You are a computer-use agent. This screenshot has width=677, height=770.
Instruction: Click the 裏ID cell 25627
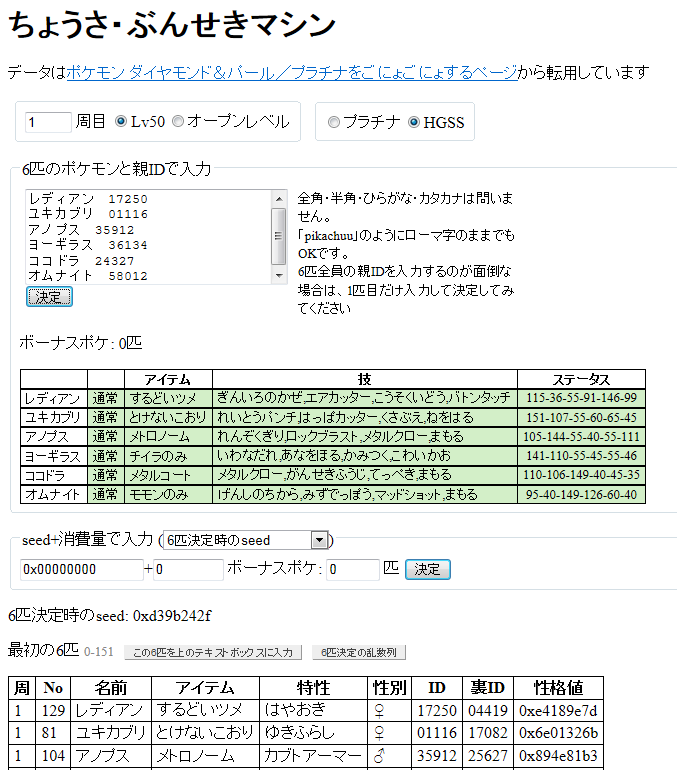tap(487, 755)
